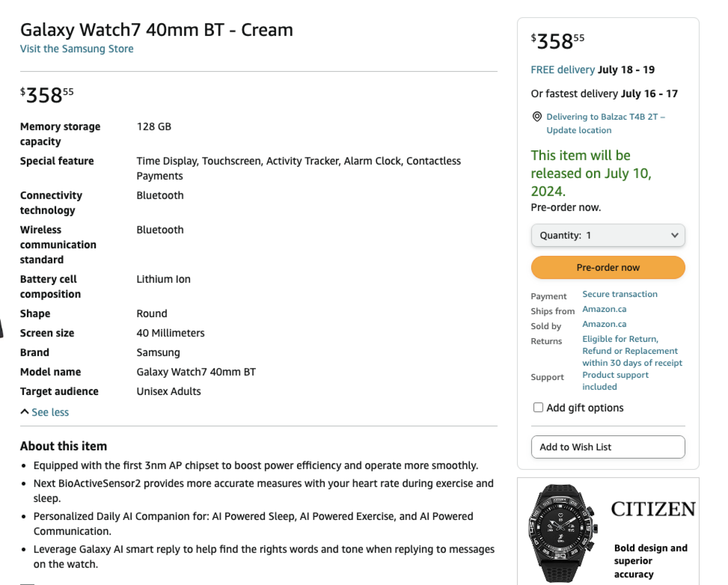Click Pre-order now button
This screenshot has width=728, height=585.
608,268
